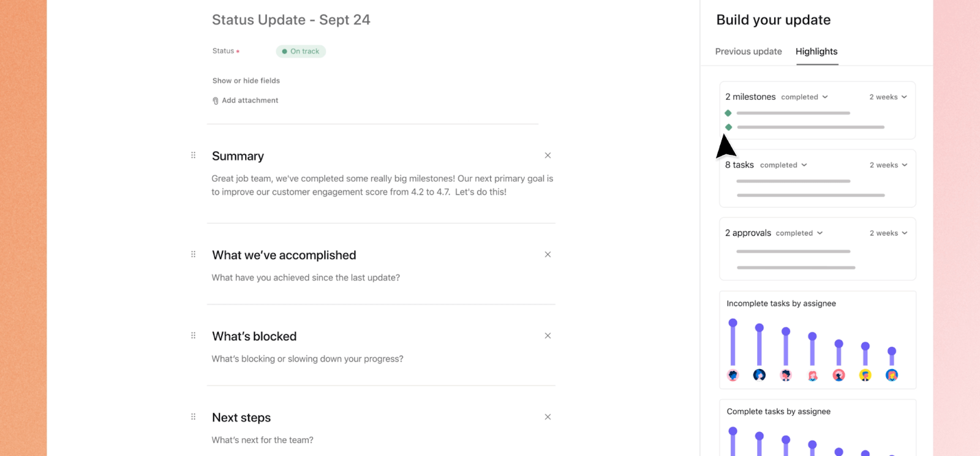Delete the What's blocked section
The height and width of the screenshot is (456, 980).
[x=548, y=335]
